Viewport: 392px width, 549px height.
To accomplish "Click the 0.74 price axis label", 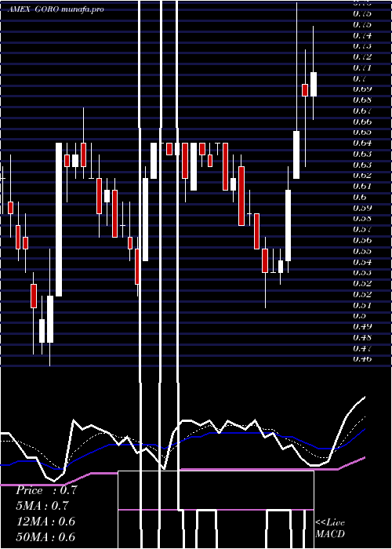I will 362,35.
